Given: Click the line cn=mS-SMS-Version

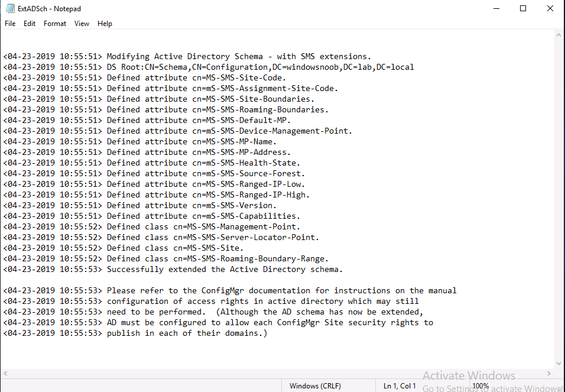Looking at the screenshot, I should click(140, 206).
